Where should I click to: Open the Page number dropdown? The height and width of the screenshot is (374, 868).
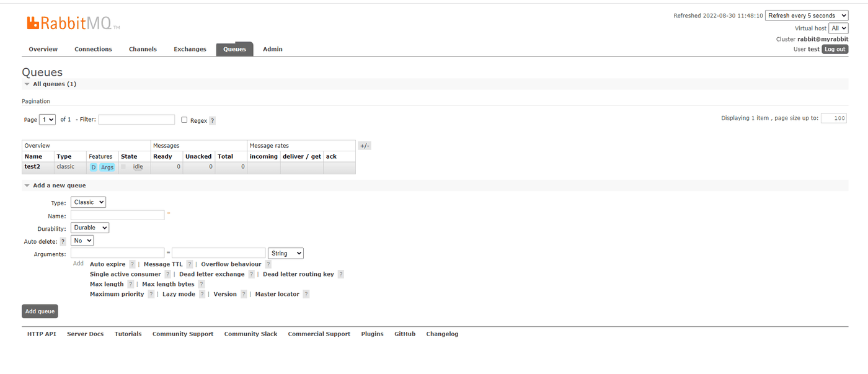tap(48, 119)
